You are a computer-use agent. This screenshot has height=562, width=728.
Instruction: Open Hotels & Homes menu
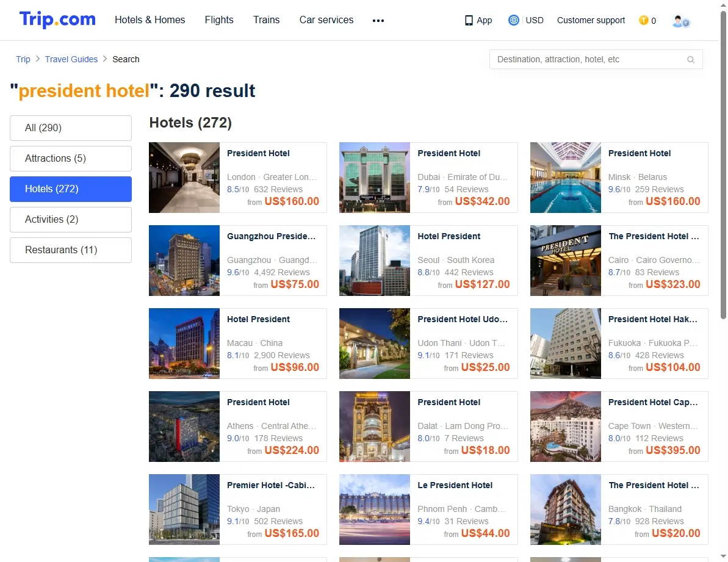[150, 20]
